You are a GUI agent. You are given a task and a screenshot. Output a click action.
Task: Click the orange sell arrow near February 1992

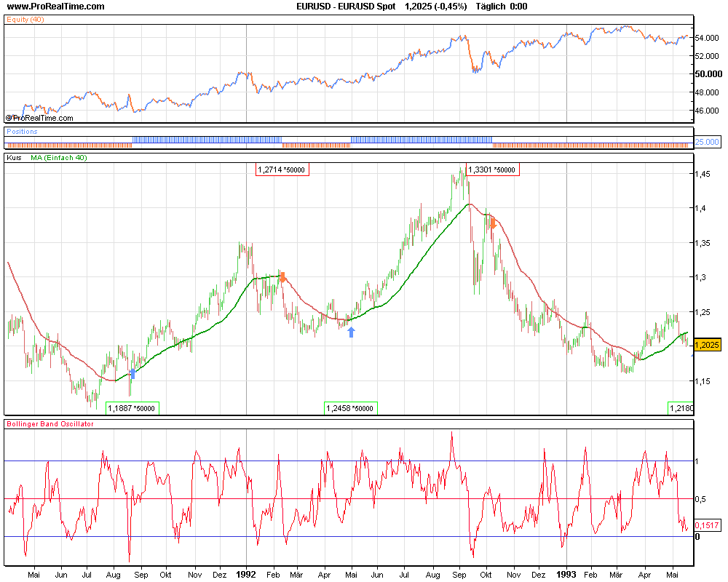pos(282,277)
